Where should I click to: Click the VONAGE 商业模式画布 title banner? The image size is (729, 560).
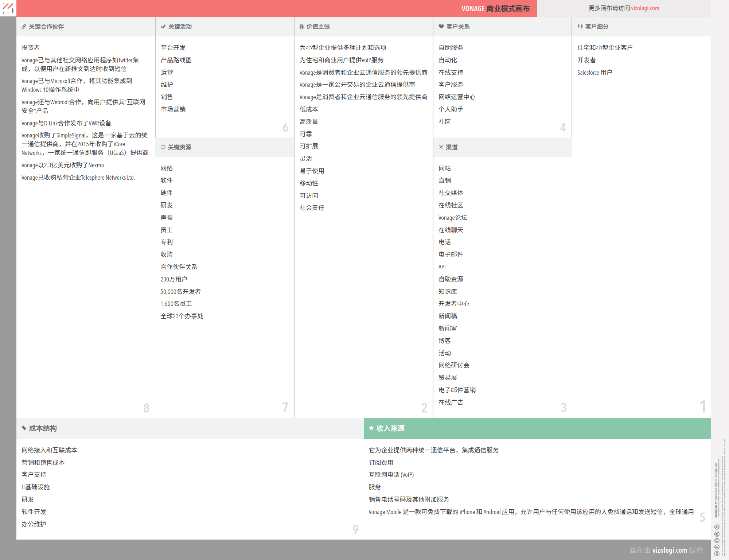tap(495, 8)
